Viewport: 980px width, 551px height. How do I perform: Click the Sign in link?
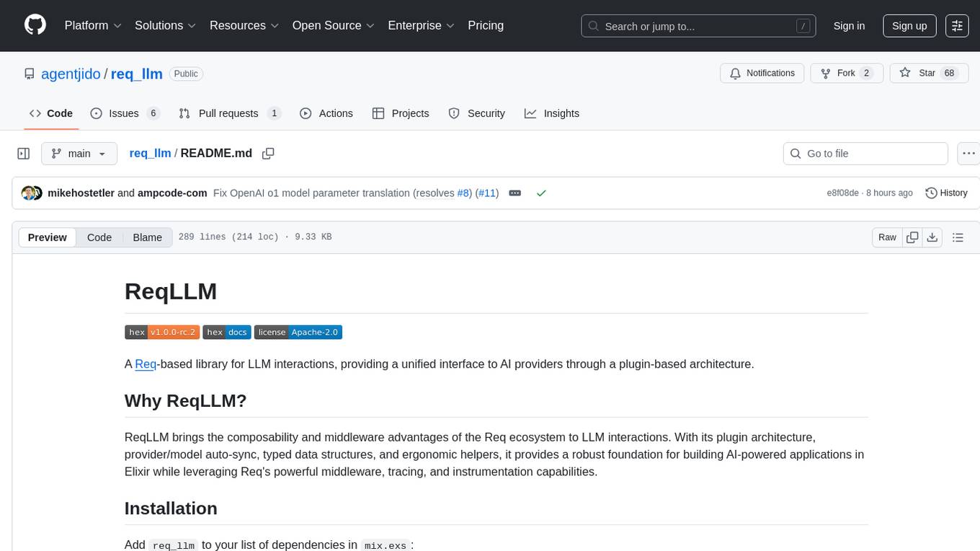point(849,26)
